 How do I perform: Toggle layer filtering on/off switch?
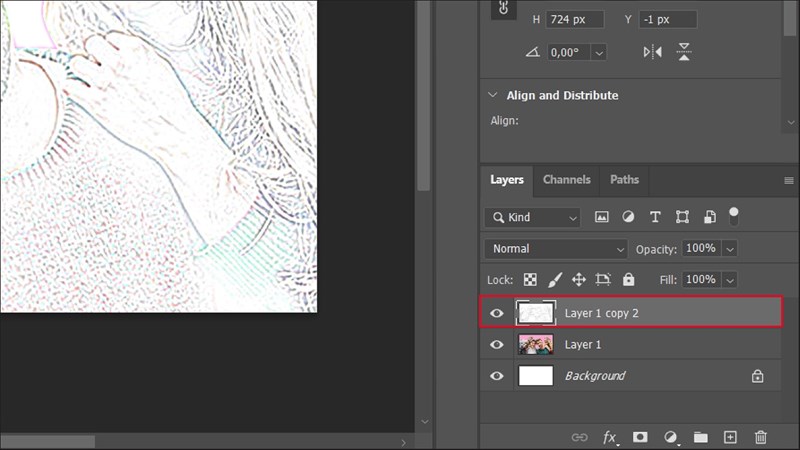tap(734, 216)
